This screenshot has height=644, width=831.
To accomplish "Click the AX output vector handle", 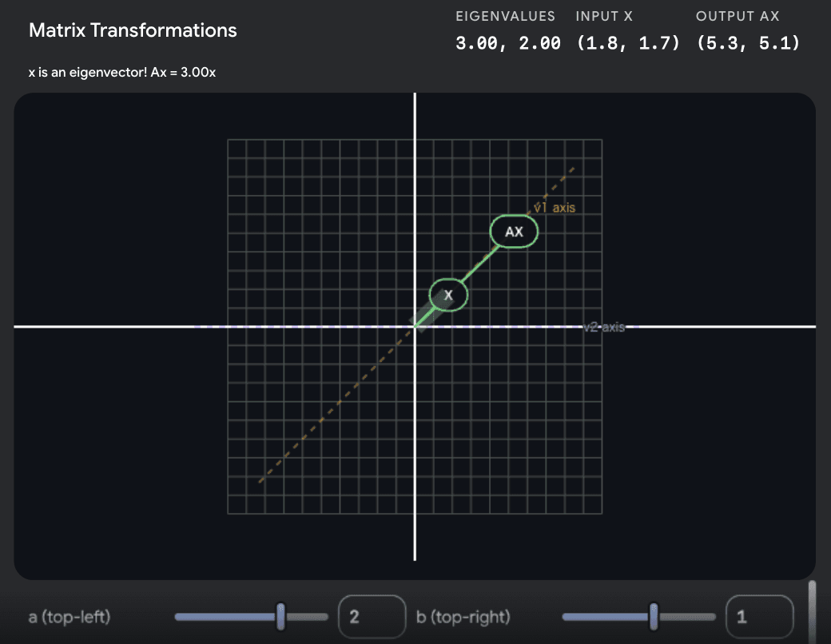I will 514,232.
